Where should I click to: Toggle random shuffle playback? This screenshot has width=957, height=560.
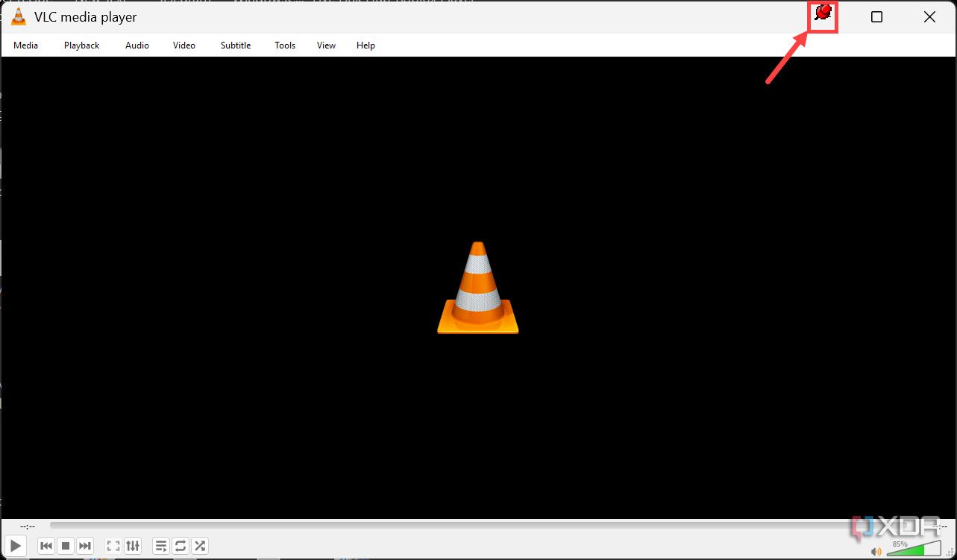[x=200, y=546]
